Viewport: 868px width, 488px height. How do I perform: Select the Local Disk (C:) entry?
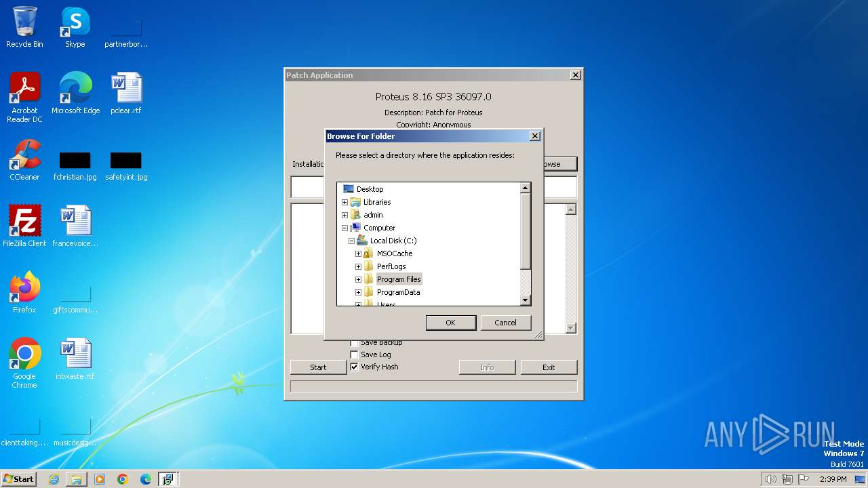tap(393, 241)
